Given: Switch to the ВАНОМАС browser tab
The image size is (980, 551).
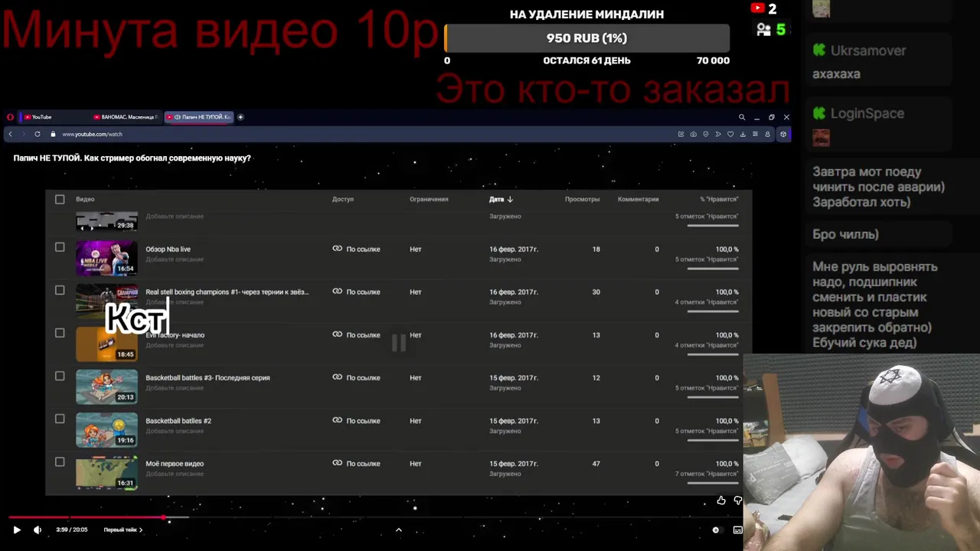Looking at the screenshot, I should click(125, 117).
